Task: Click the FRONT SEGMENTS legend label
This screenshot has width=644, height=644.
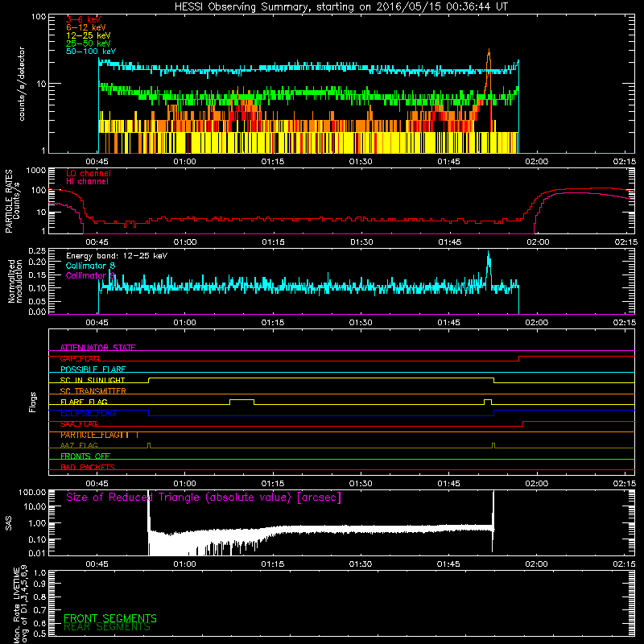Action: [x=110, y=618]
